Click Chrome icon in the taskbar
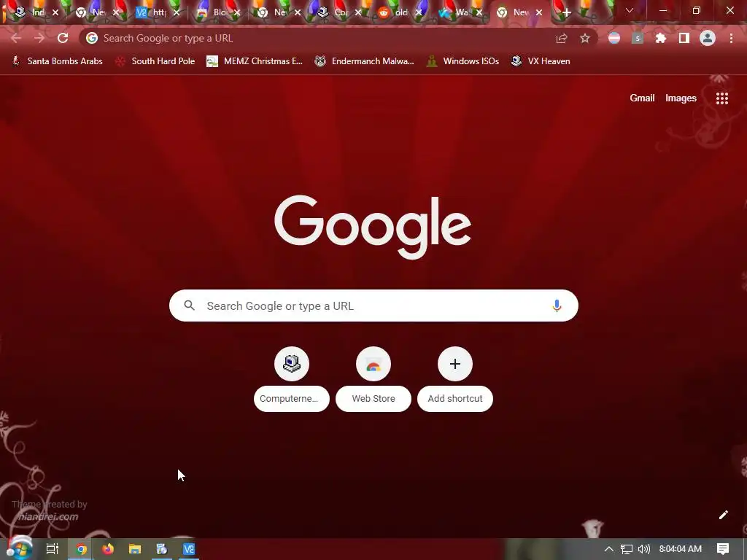This screenshot has width=747, height=560. [x=82, y=549]
